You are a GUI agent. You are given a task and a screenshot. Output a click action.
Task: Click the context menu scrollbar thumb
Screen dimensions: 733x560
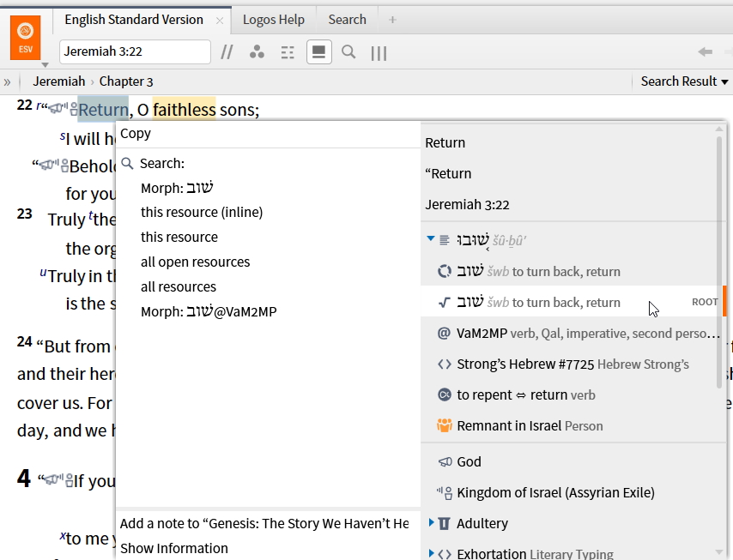719,262
